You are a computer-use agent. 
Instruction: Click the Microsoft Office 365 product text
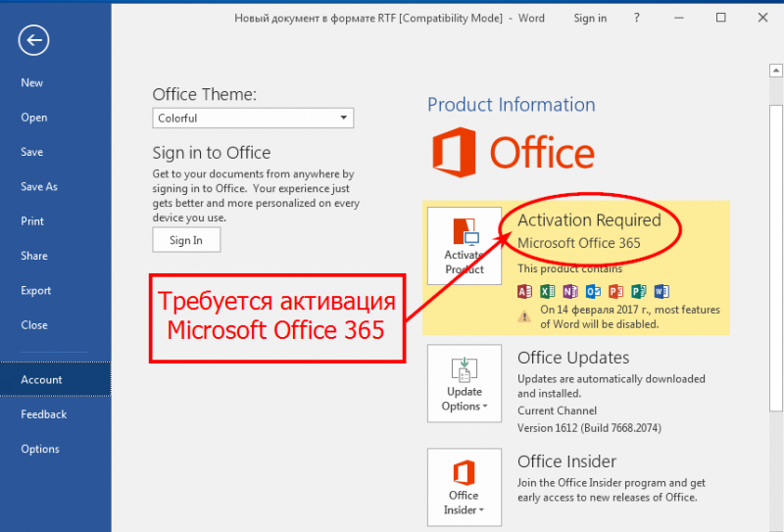tap(578, 243)
